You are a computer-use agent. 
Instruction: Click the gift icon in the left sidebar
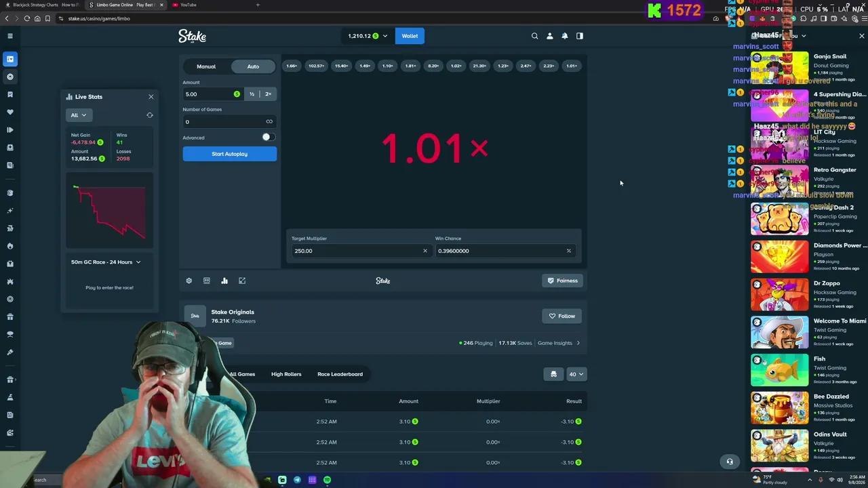[10, 317]
